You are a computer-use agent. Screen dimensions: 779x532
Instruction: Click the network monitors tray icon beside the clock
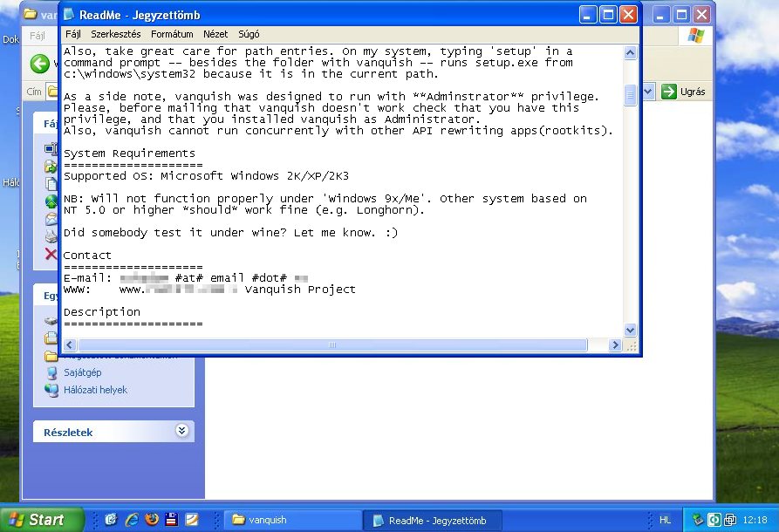(730, 520)
